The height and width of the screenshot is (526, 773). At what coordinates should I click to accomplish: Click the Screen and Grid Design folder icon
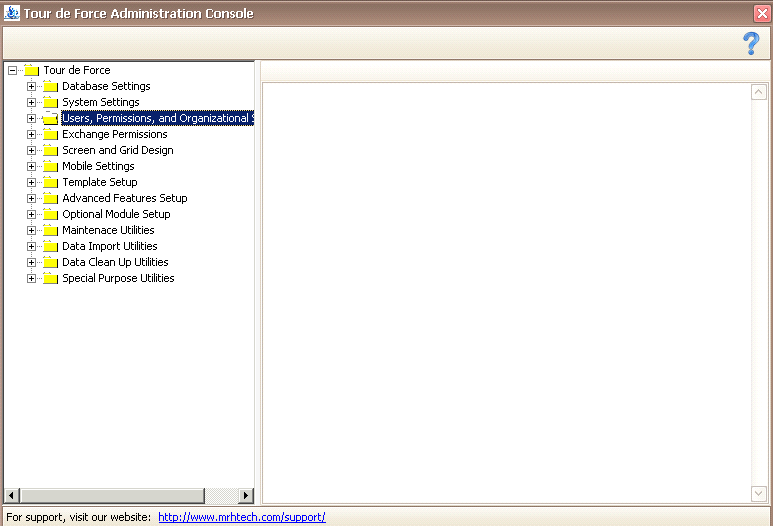point(50,150)
